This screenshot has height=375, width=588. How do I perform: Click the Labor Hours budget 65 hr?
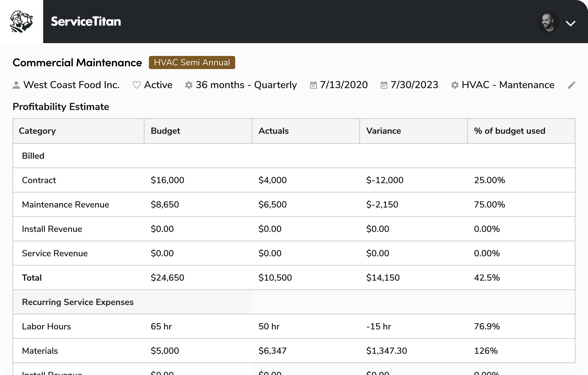pos(161,326)
